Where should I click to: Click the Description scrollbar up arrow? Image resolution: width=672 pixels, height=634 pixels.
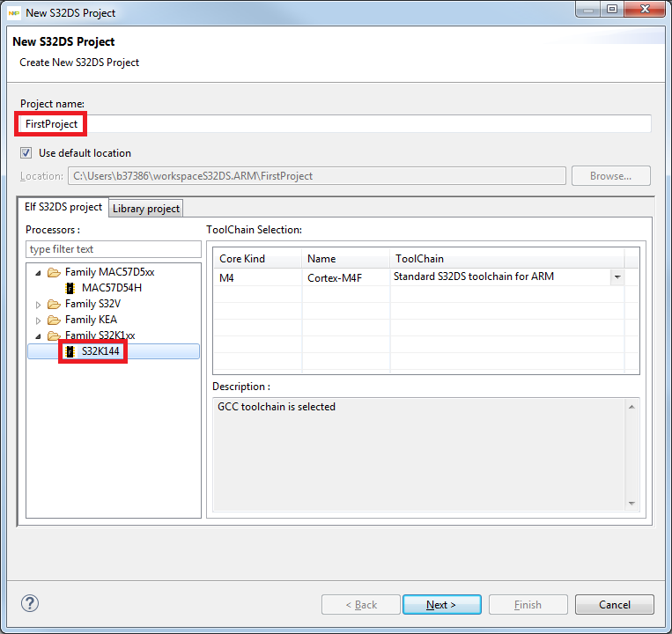pyautogui.click(x=631, y=407)
